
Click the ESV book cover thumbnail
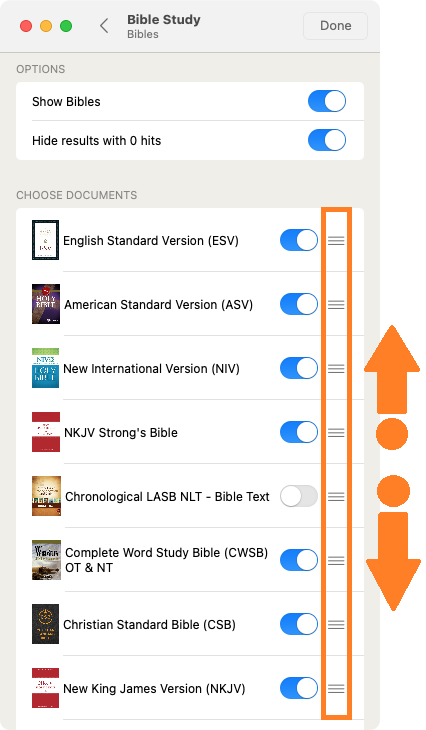click(x=45, y=240)
